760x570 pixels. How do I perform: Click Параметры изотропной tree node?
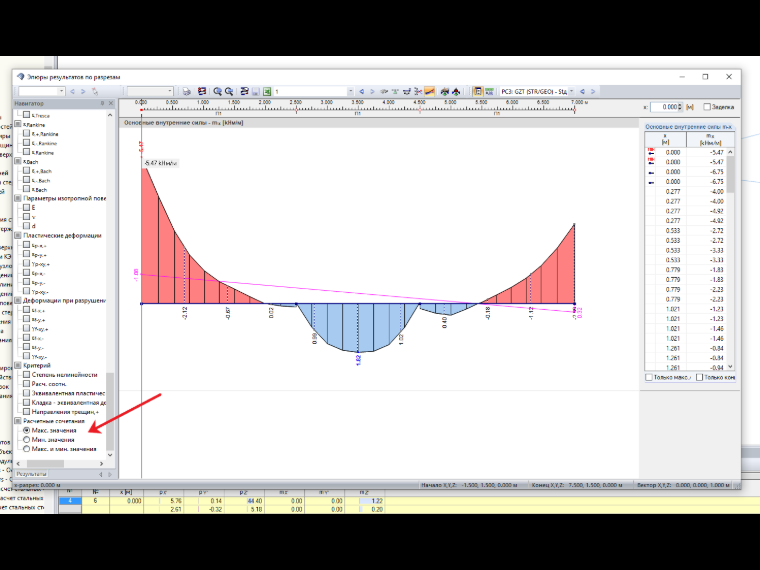(x=64, y=198)
